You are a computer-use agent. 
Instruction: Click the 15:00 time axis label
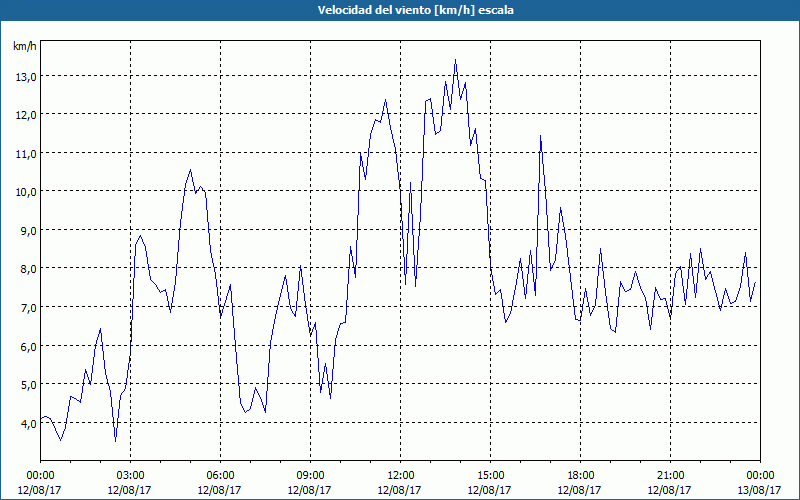490,476
